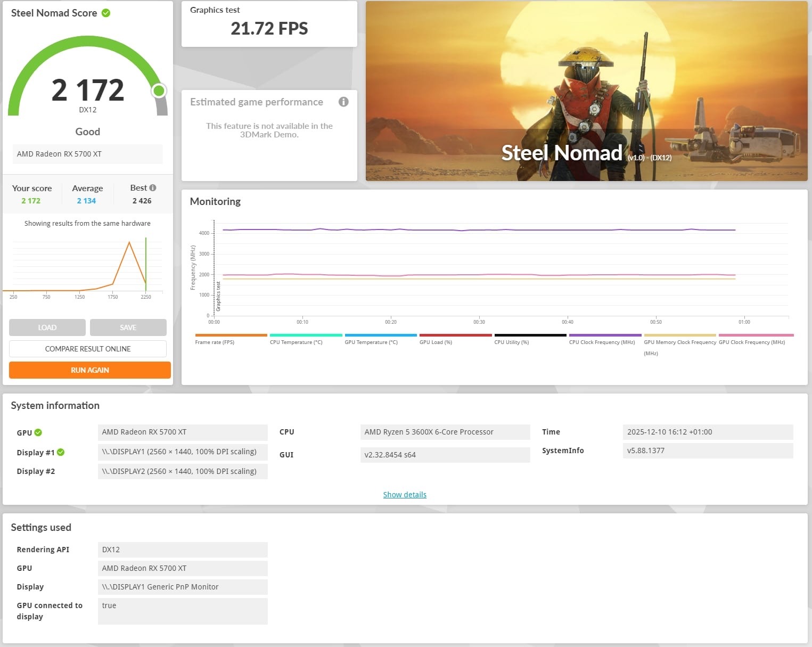
Task: Click the DISPLAY1 2560 × 1440 field
Action: [x=183, y=452]
